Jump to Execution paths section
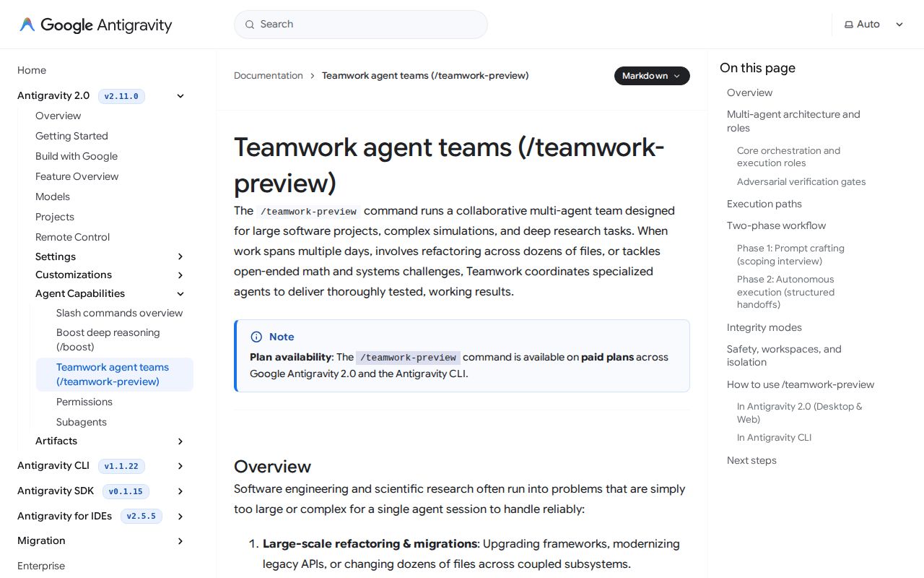This screenshot has height=578, width=924. 764,204
